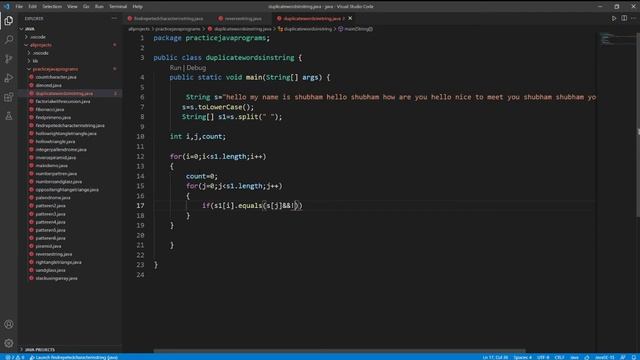Image resolution: width=640 pixels, height=360 pixels.
Task: Open the Go menu
Action: tap(86, 7)
